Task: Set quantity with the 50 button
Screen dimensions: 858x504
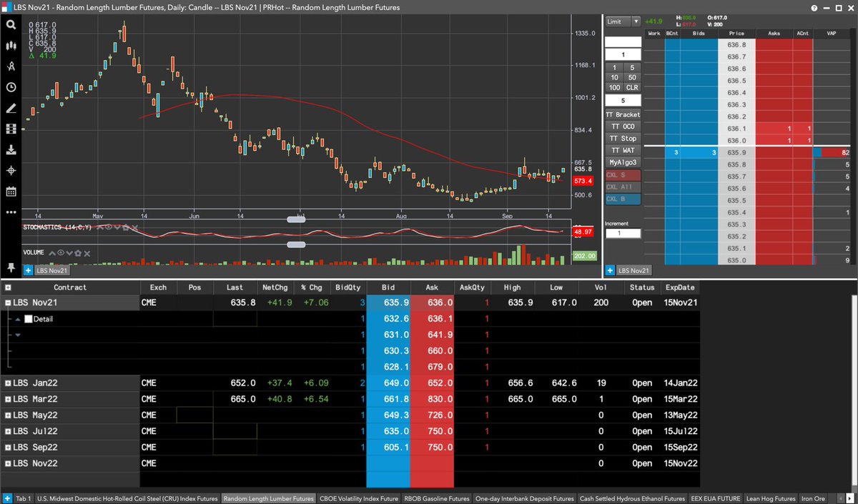Action: pos(632,77)
